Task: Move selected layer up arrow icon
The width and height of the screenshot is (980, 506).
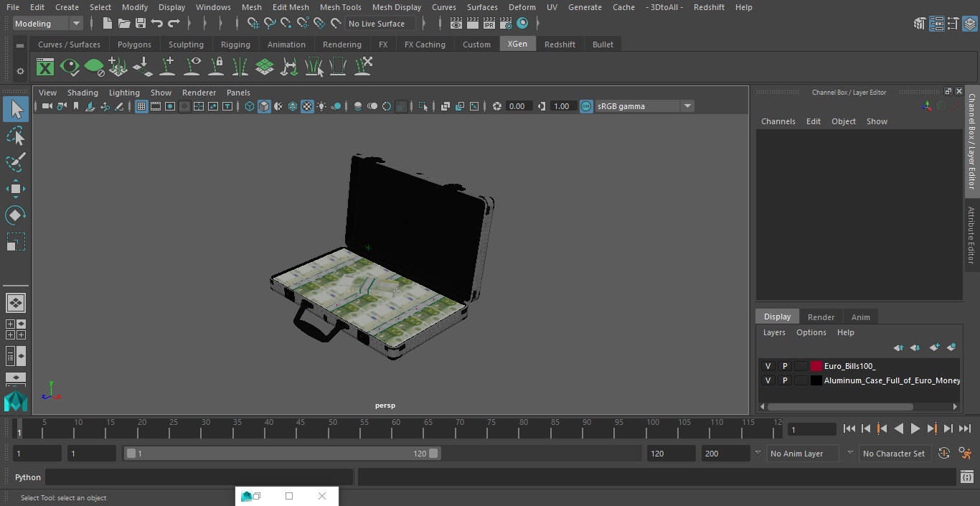Action: pos(898,347)
